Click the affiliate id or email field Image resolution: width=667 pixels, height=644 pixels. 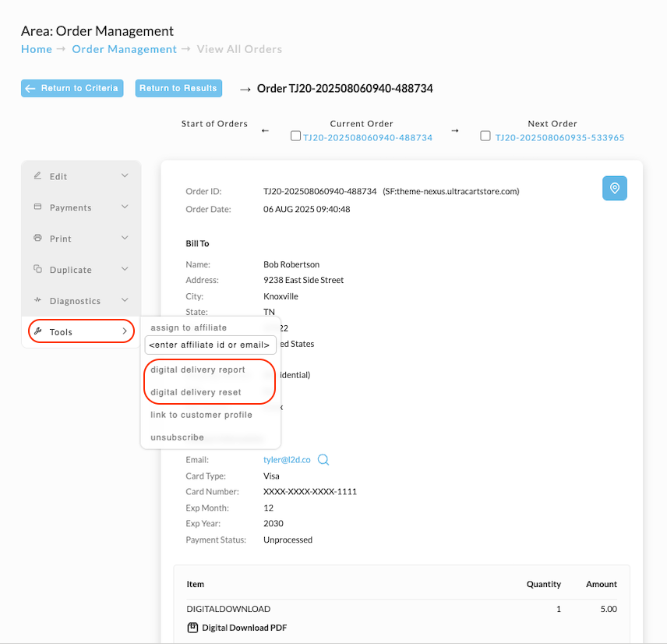(210, 345)
